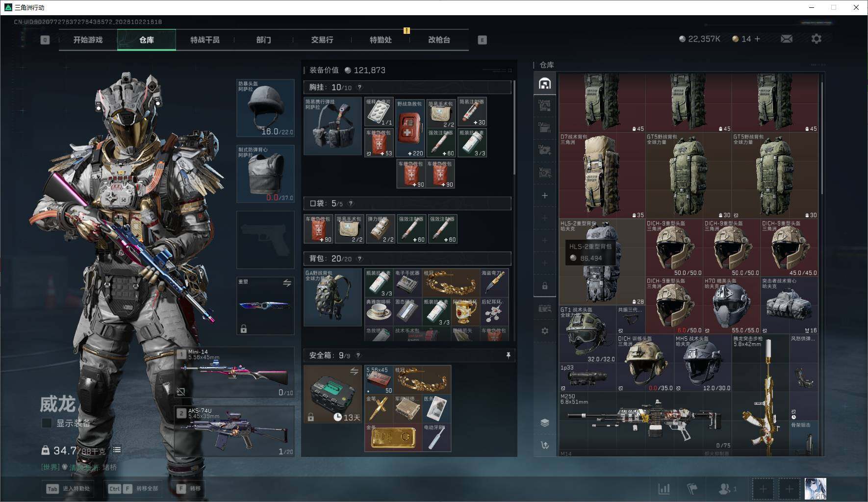Click help icon beside 背包 20/20
868x502 pixels.
point(359,258)
